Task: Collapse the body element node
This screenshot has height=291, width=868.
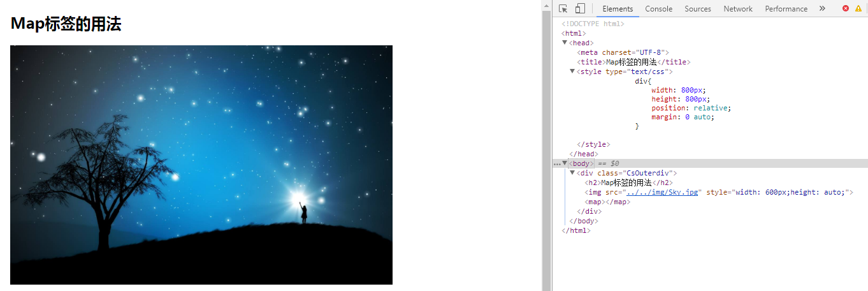Action: click(x=565, y=163)
